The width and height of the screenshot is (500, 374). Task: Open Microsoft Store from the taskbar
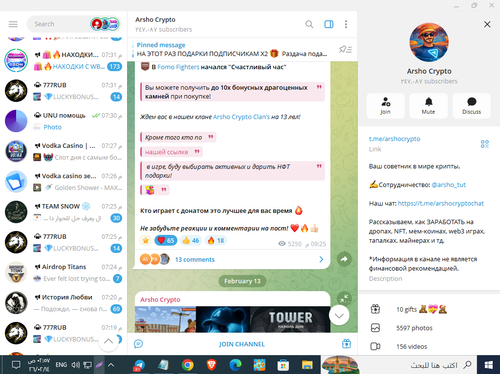click(x=283, y=365)
